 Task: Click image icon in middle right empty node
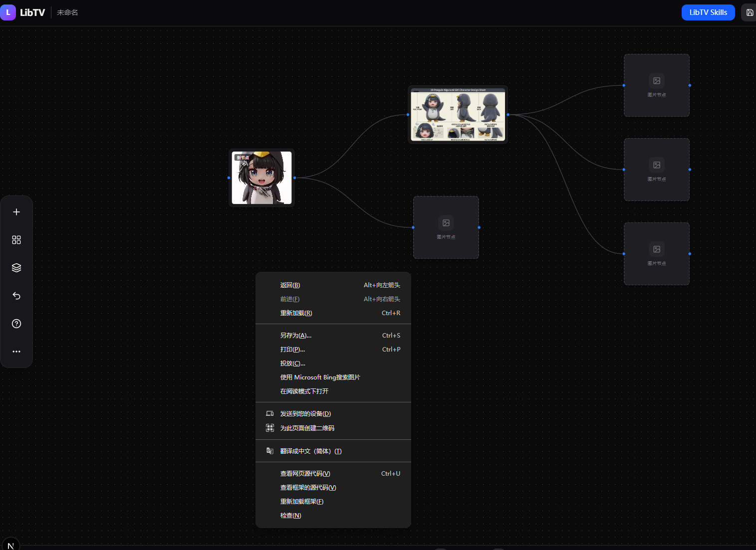click(x=657, y=165)
